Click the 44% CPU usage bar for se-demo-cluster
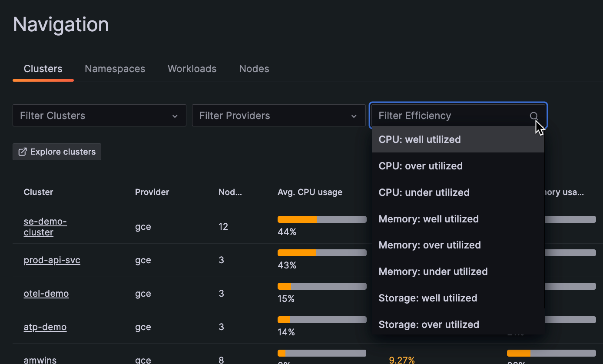The height and width of the screenshot is (364, 603). click(321, 219)
